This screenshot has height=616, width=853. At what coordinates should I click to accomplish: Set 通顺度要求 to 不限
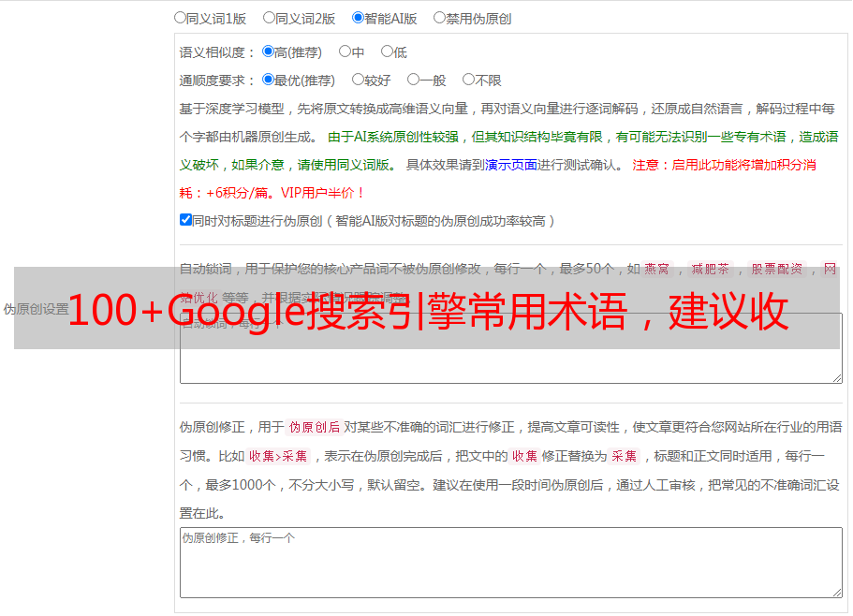468,80
